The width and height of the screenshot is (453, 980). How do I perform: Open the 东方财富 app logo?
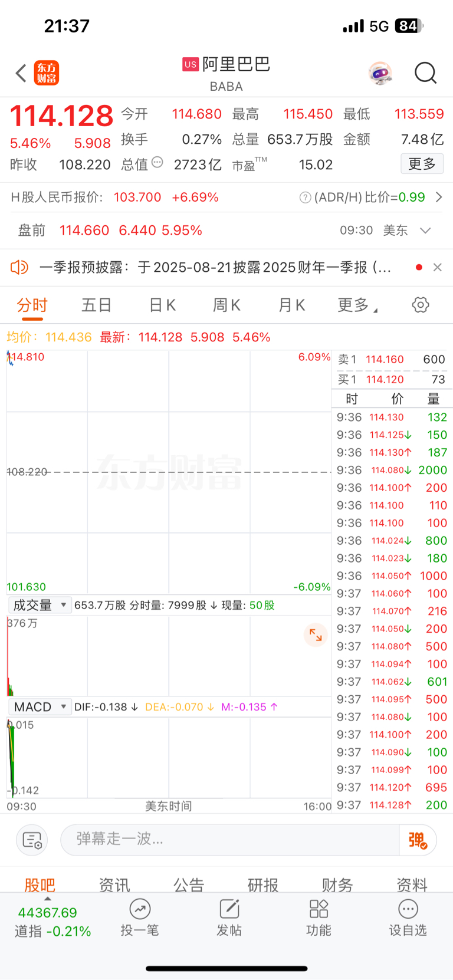47,73
